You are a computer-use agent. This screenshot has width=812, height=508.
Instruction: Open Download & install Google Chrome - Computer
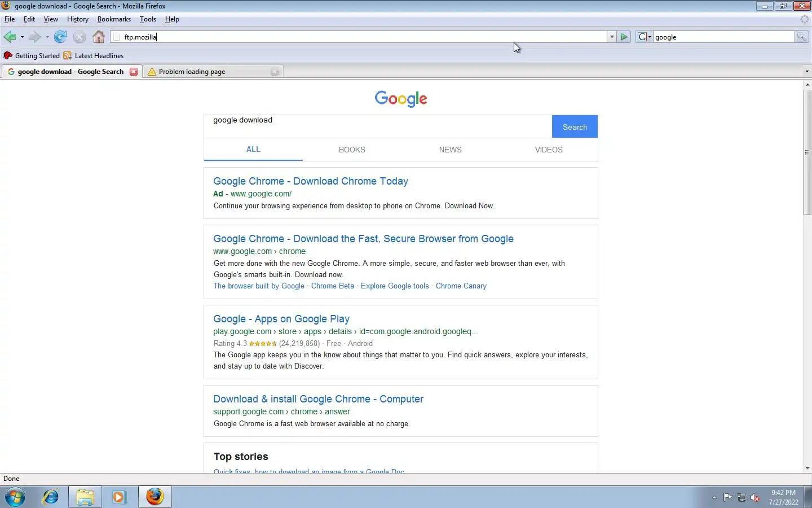[x=318, y=399]
